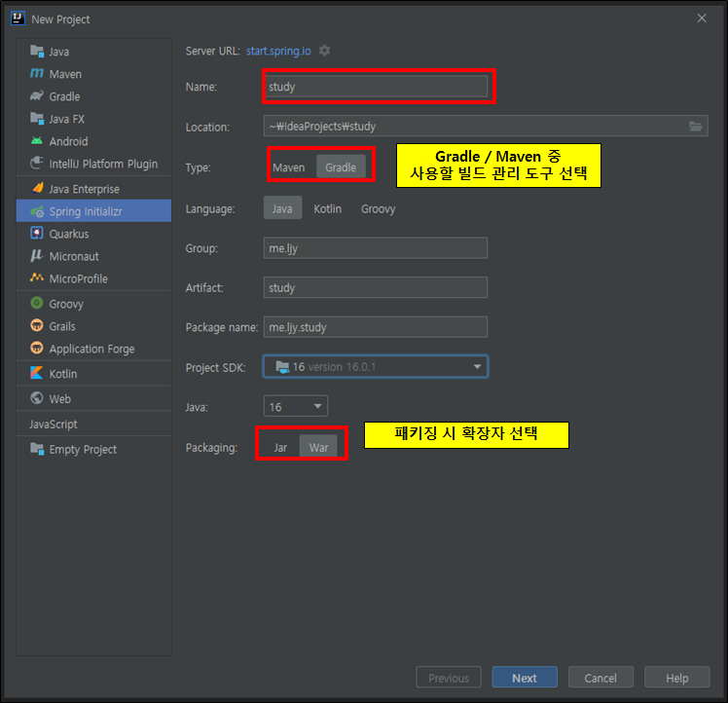Open the Project SDK dropdown
Viewport: 728px width, 703px height.
click(x=375, y=367)
